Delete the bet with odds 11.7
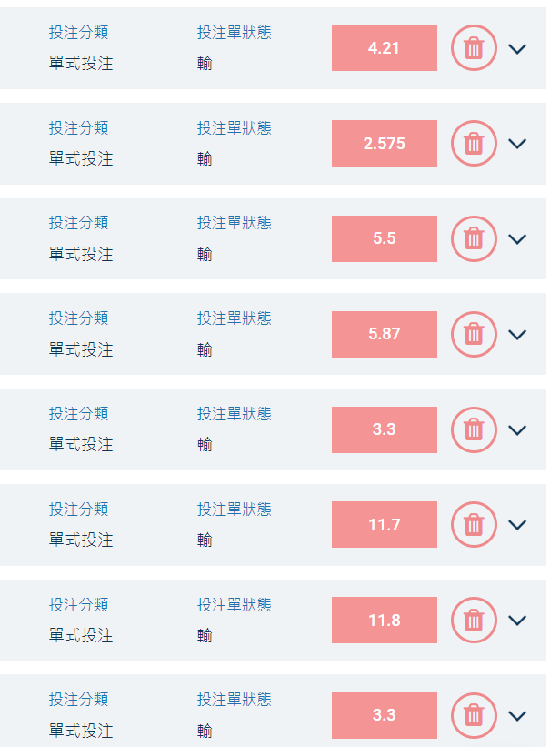This screenshot has height=747, width=560. 474,524
